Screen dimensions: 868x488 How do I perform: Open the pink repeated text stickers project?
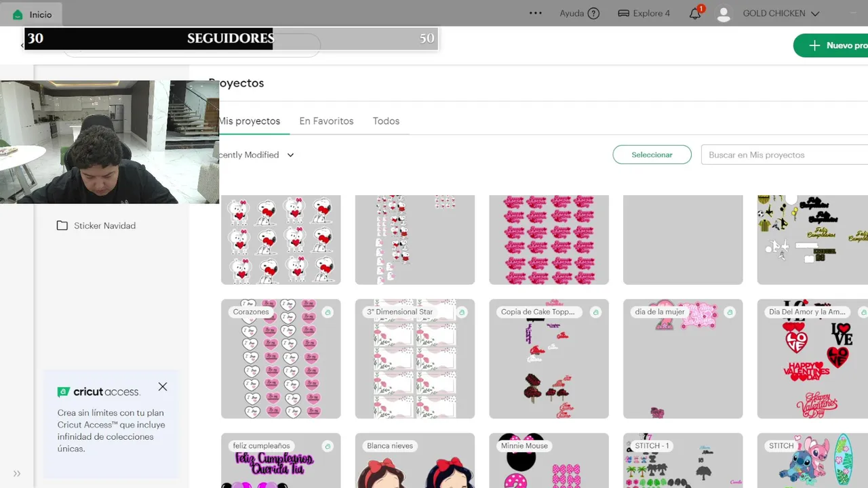tap(549, 240)
